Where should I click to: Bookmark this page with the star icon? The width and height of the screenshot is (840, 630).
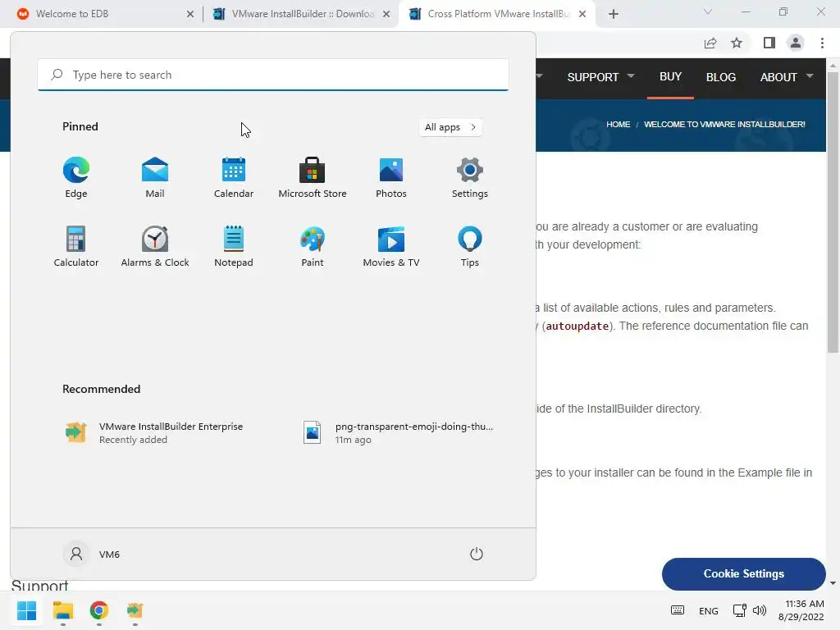click(737, 43)
